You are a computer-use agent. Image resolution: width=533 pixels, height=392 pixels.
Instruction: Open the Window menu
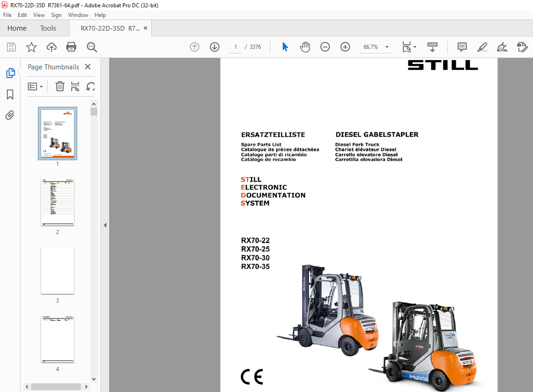78,15
